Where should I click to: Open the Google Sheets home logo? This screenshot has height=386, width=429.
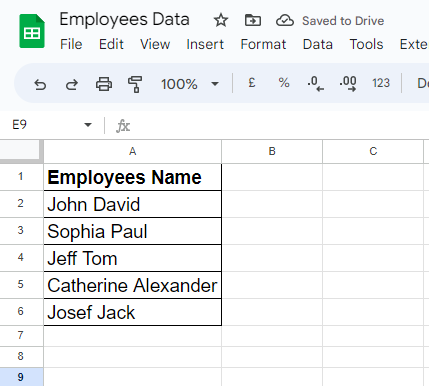click(32, 31)
